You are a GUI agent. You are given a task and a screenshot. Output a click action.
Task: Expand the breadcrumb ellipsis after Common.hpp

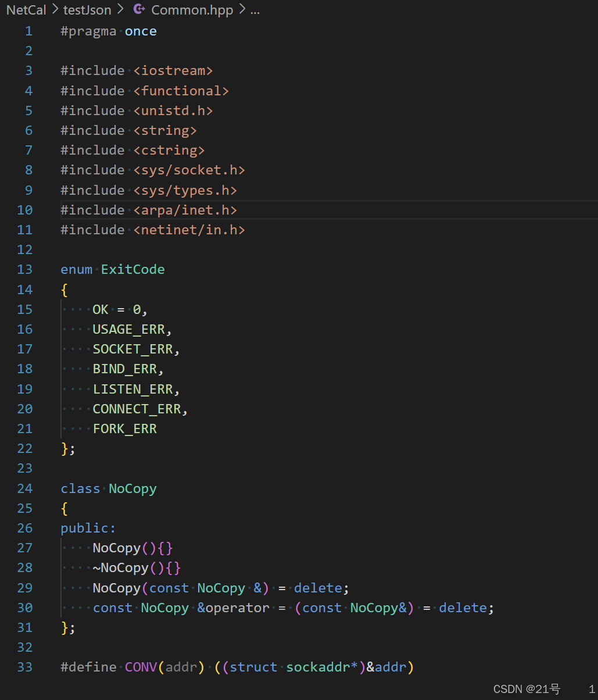pyautogui.click(x=255, y=10)
